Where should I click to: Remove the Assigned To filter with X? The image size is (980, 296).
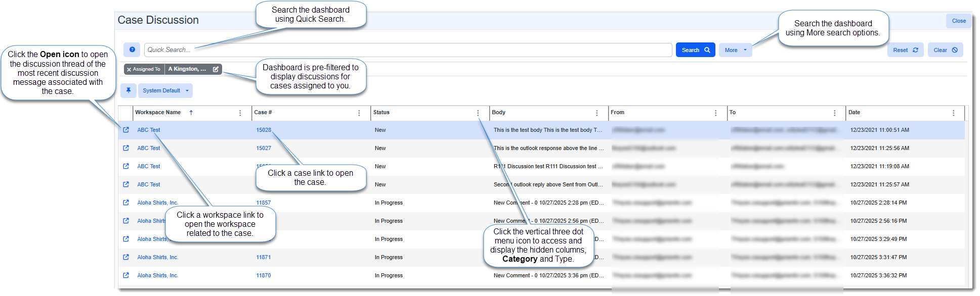(x=129, y=69)
